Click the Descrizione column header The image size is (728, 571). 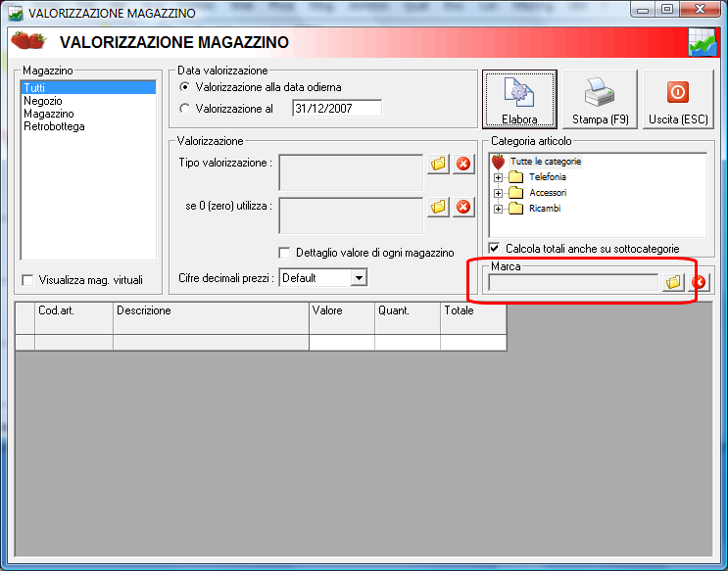pyautogui.click(x=212, y=318)
